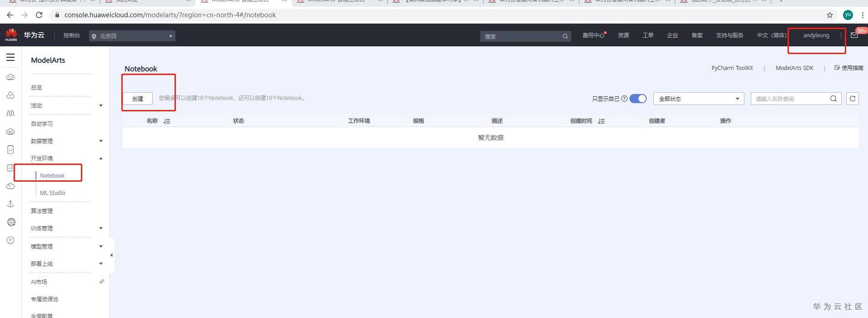
Task: Click the Huawei logo
Action: point(11,35)
